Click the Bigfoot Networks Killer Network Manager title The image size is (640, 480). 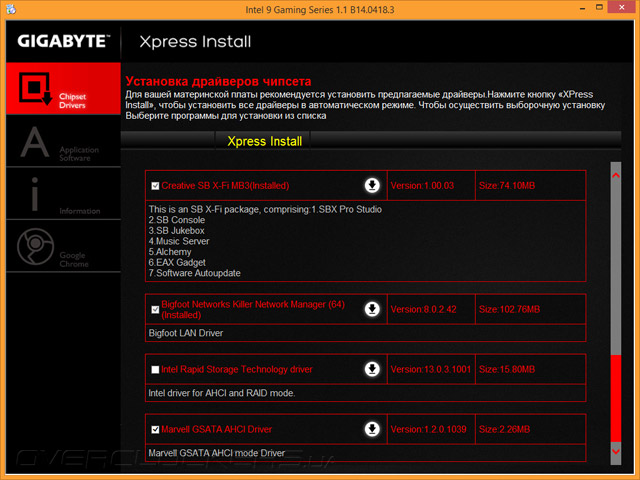[253, 309]
